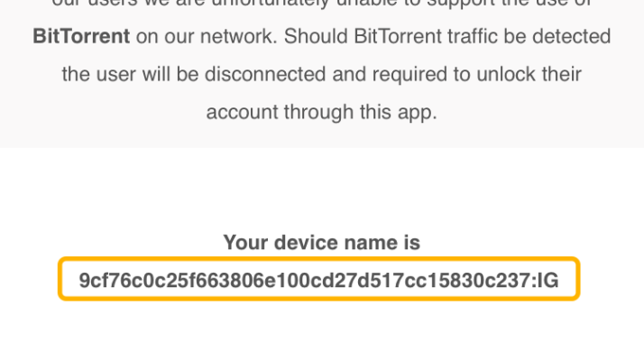
Task: Click the word "Your" above device name
Action: [244, 242]
